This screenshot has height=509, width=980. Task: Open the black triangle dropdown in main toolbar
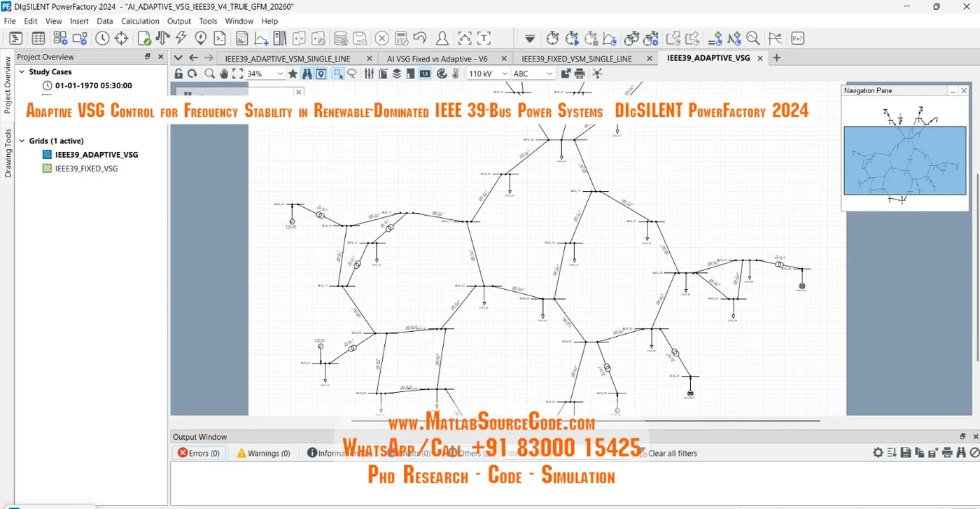[x=530, y=39]
